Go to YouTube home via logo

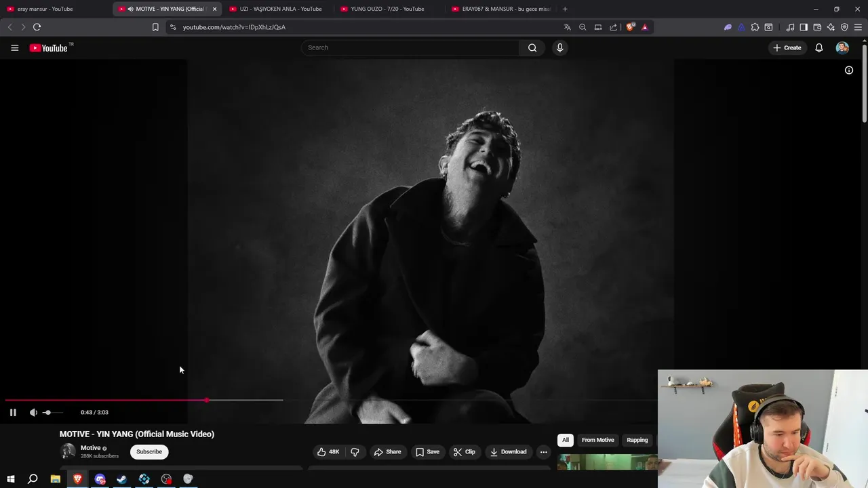(x=49, y=47)
